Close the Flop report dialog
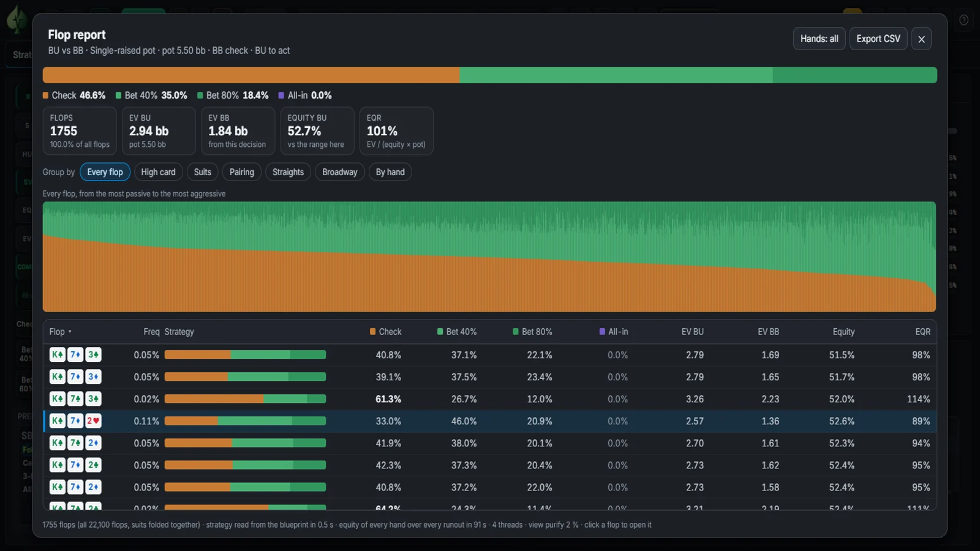Viewport: 980px width, 551px height. 921,39
